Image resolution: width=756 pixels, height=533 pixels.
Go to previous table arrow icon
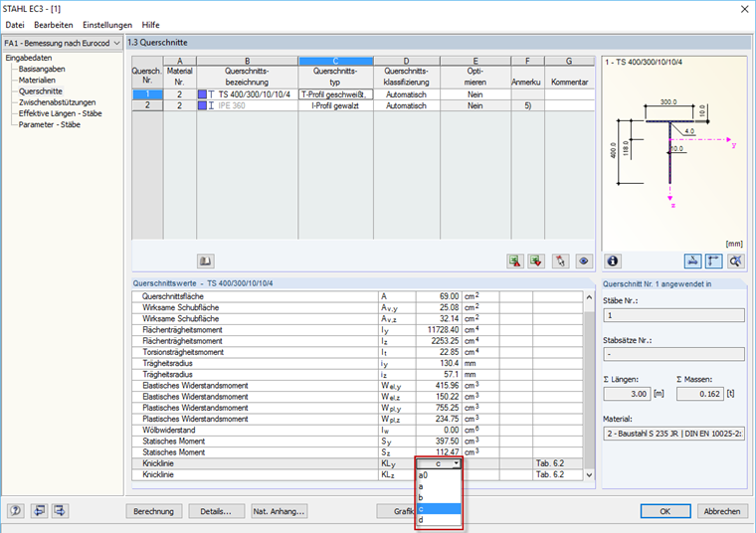(39, 511)
